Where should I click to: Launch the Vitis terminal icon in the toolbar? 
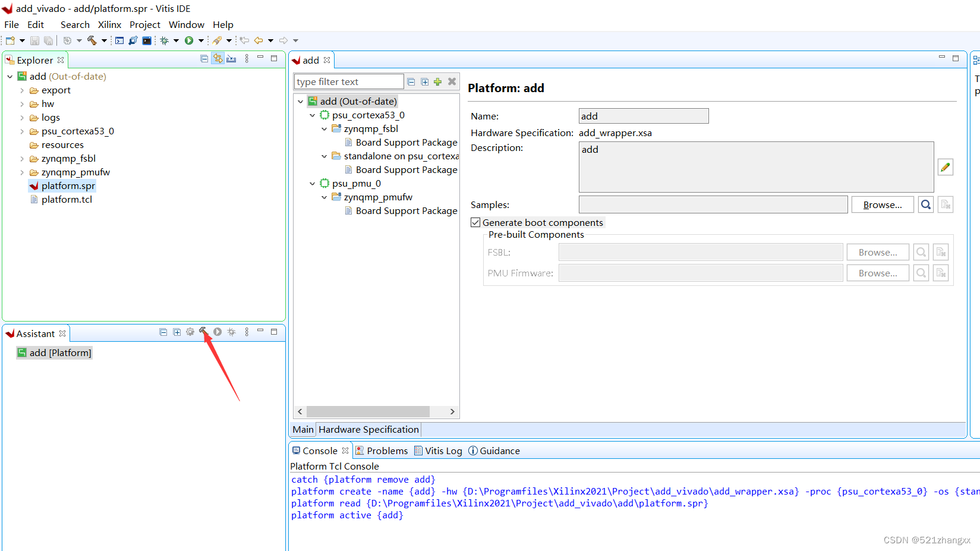pyautogui.click(x=147, y=40)
